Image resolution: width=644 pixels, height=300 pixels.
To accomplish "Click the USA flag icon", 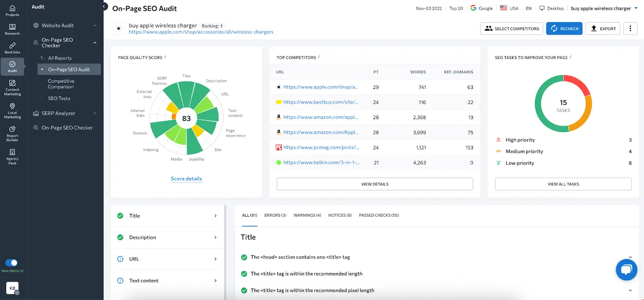I will (504, 8).
